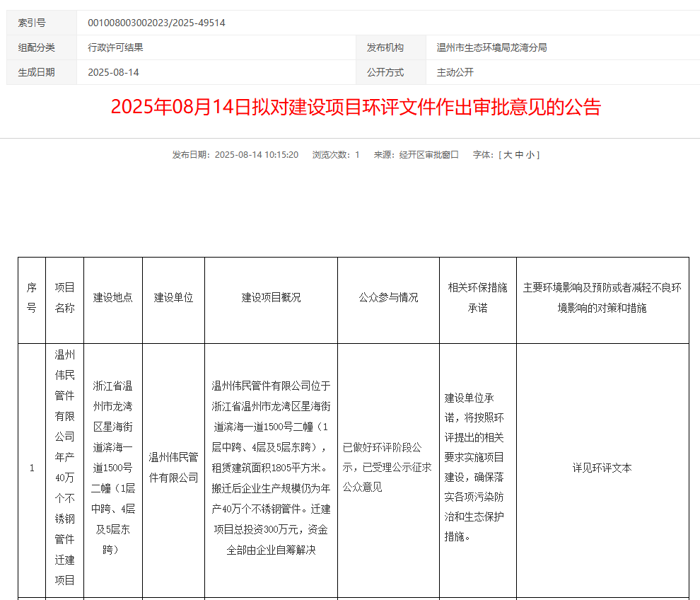Click the 公众参与情况 column header
This screenshot has width=700, height=600.
[388, 298]
